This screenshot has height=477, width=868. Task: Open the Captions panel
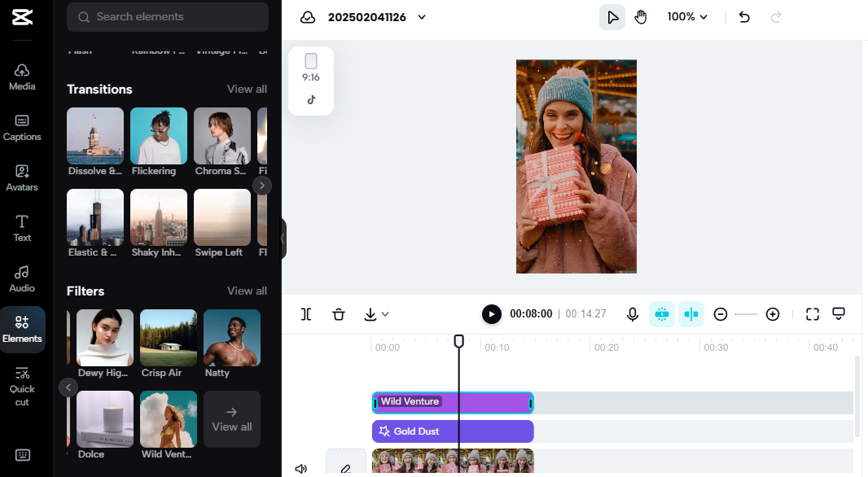pyautogui.click(x=22, y=128)
